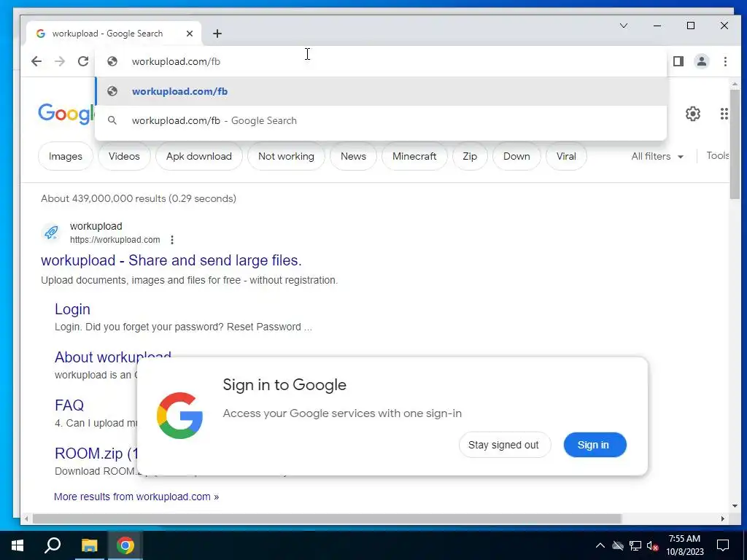Click the address bar text field
The width and height of the screenshot is (747, 560).
tap(381, 61)
